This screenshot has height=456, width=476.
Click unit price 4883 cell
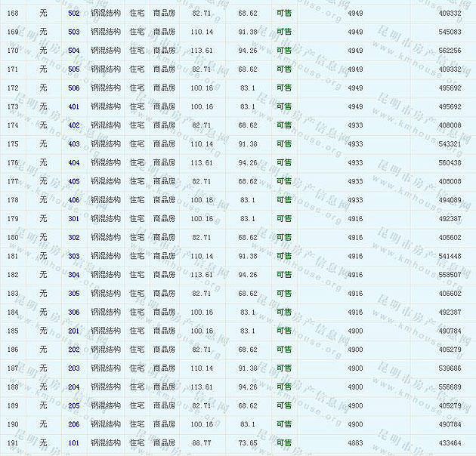[x=354, y=443]
